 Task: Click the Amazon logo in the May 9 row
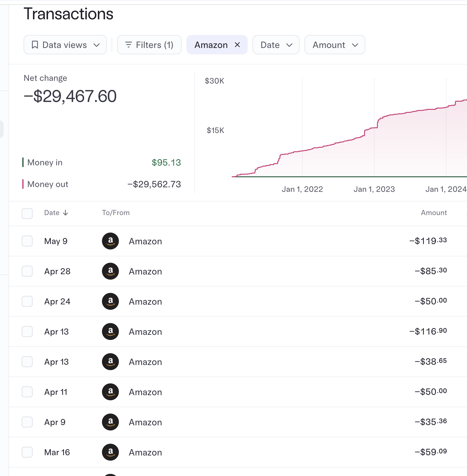[110, 241]
